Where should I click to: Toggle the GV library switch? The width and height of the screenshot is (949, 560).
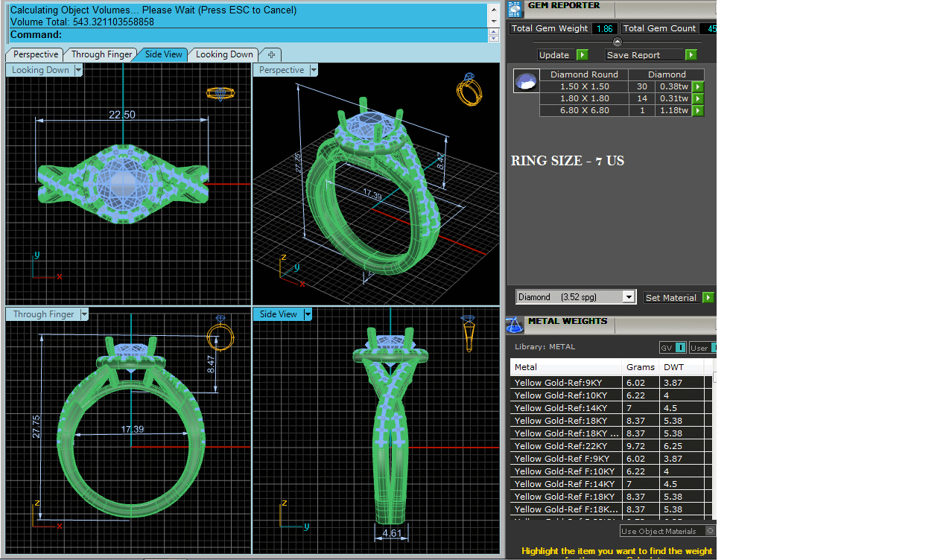(680, 348)
